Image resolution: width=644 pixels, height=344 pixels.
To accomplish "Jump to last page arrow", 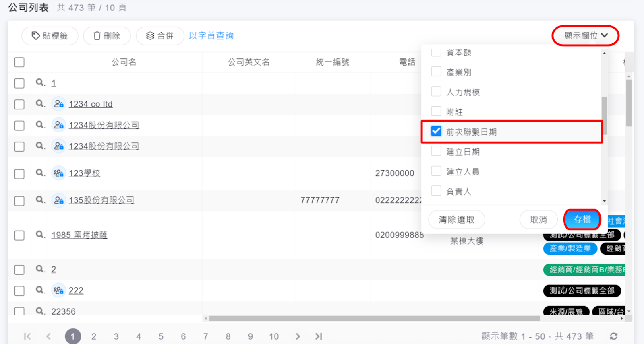I will (x=319, y=336).
